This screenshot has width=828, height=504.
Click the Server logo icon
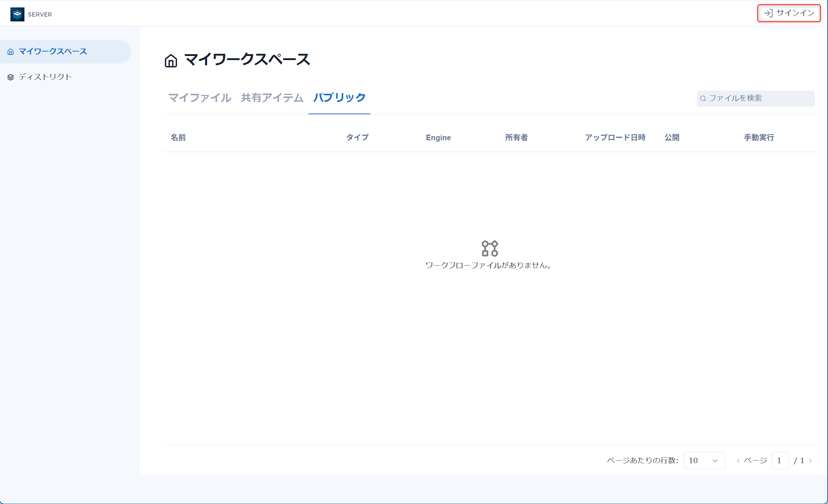17,14
